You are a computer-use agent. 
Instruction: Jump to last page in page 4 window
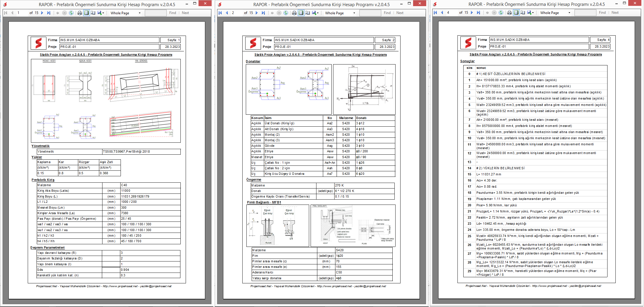(478, 13)
